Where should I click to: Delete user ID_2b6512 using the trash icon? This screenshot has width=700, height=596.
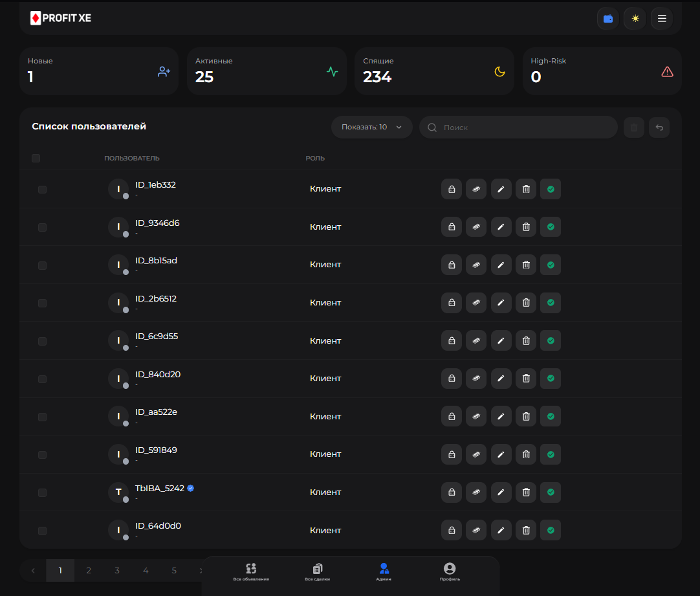point(526,303)
